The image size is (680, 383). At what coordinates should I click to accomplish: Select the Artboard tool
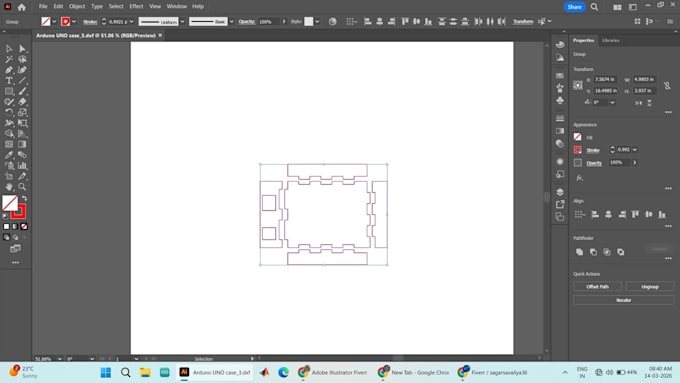coord(9,176)
